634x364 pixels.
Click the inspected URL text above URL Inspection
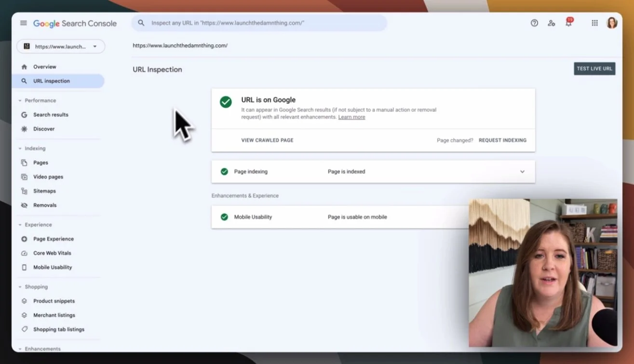pos(180,46)
